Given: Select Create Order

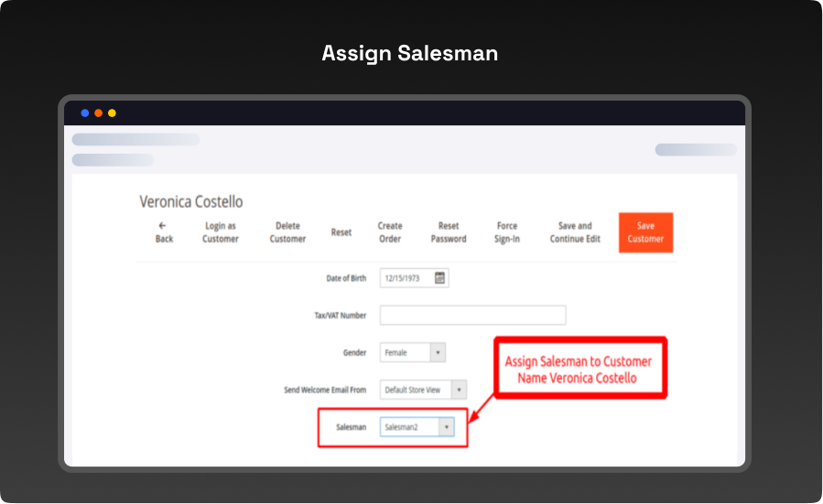Looking at the screenshot, I should coord(390,232).
